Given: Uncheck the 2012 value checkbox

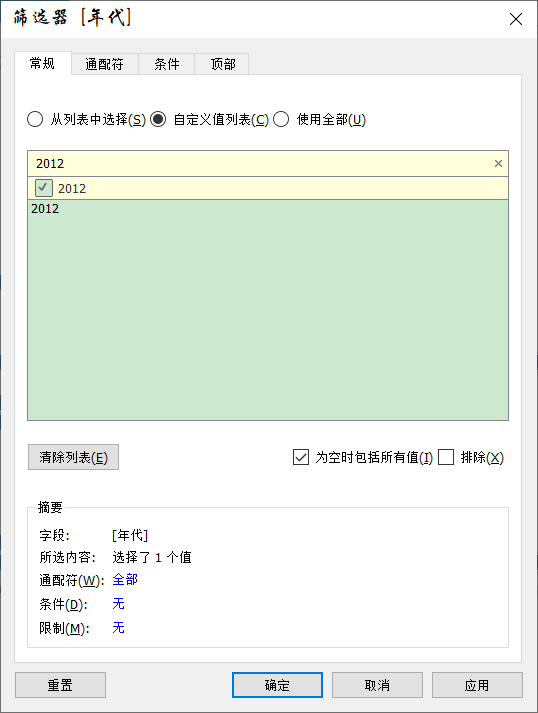Looking at the screenshot, I should (x=44, y=188).
